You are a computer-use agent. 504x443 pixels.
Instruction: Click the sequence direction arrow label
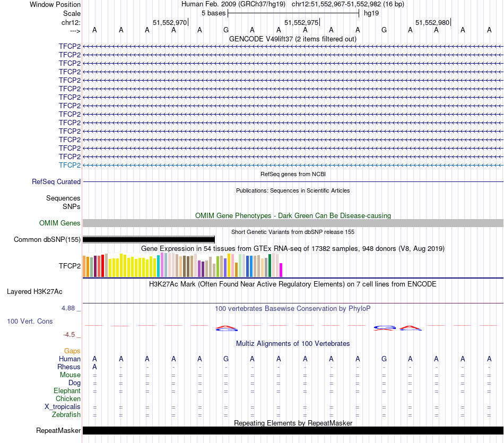pyautogui.click(x=75, y=31)
